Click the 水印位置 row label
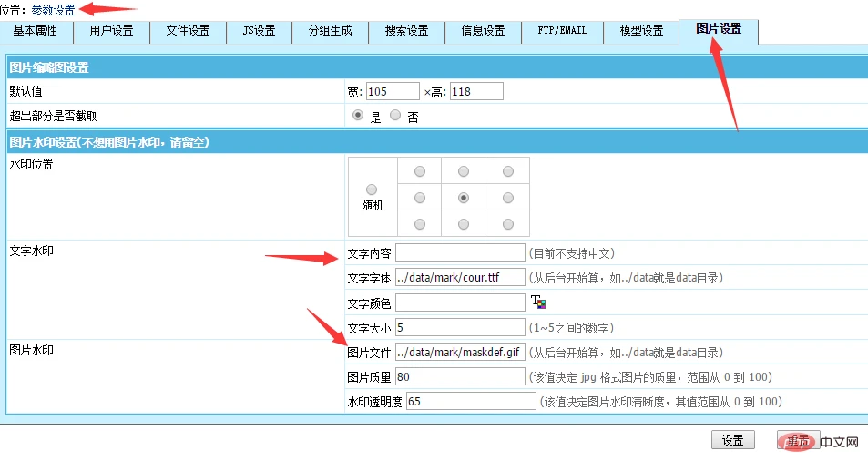This screenshot has width=868, height=472. point(32,165)
